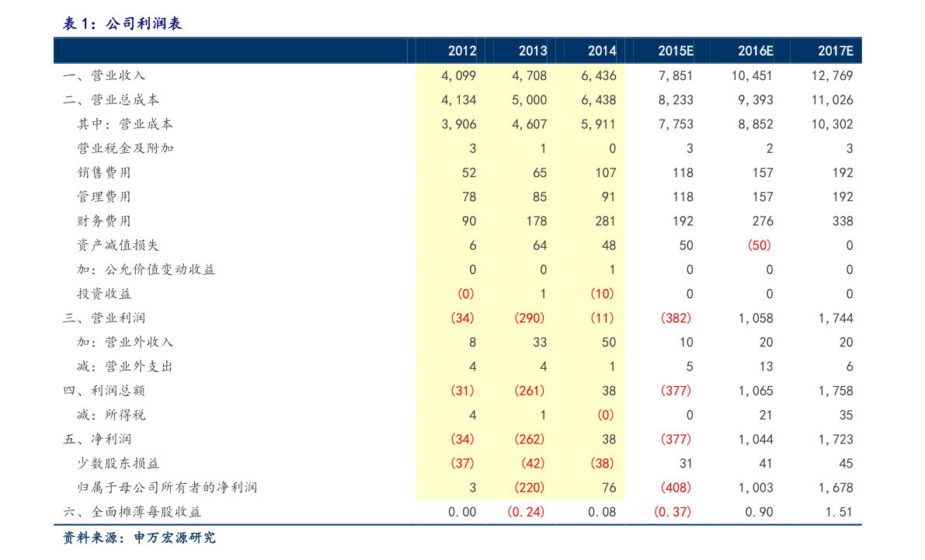Click the row label '四、利润总额'
This screenshot has height=560, width=925.
pyautogui.click(x=104, y=390)
